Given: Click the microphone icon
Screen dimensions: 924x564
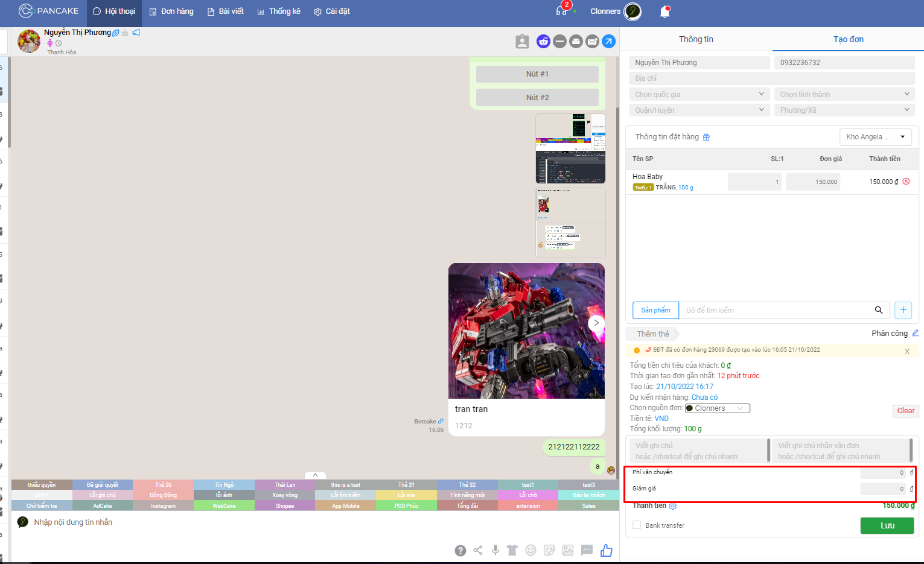Looking at the screenshot, I should pos(495,550).
